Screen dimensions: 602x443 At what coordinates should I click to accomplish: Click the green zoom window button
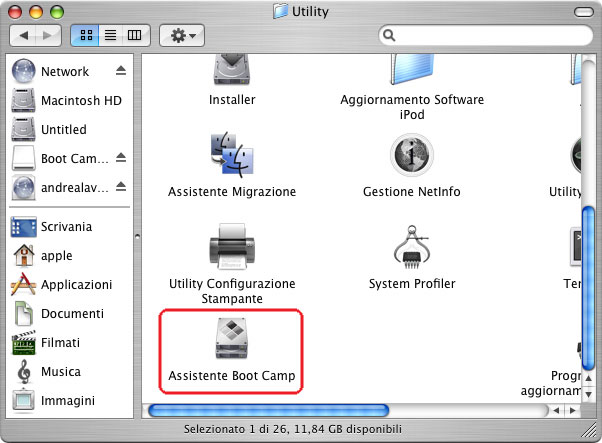click(57, 12)
